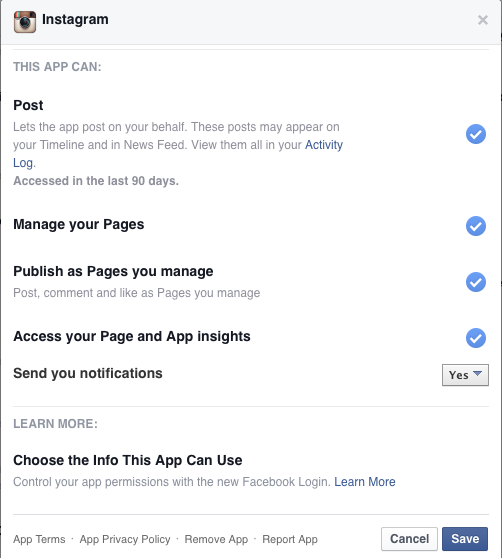Click the Send you notifications label
This screenshot has width=502, height=558.
pos(88,373)
